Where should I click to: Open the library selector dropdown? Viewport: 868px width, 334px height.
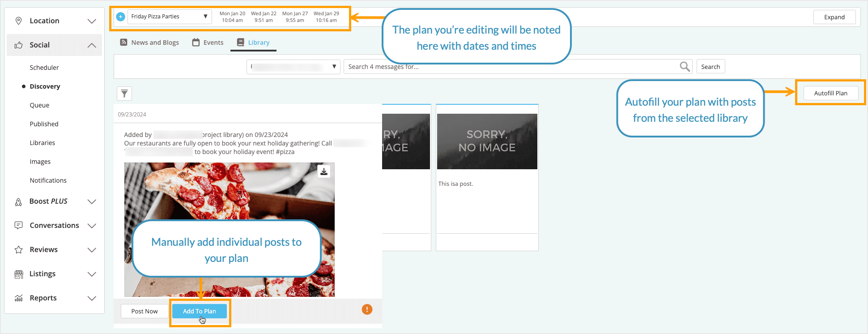point(293,67)
